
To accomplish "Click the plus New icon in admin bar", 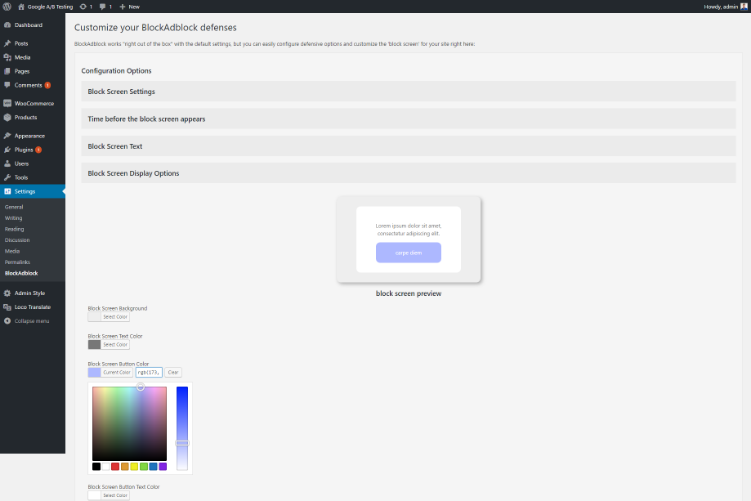I will [x=122, y=7].
